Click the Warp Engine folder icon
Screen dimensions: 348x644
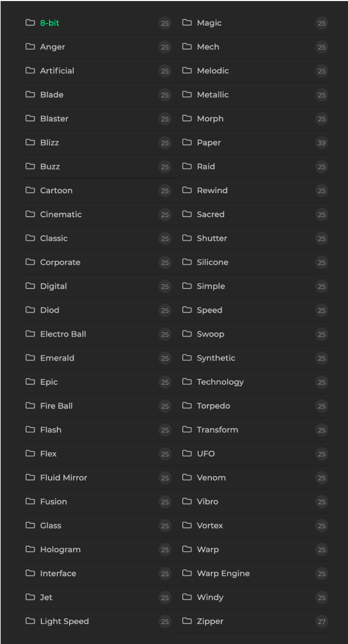pyautogui.click(x=187, y=573)
